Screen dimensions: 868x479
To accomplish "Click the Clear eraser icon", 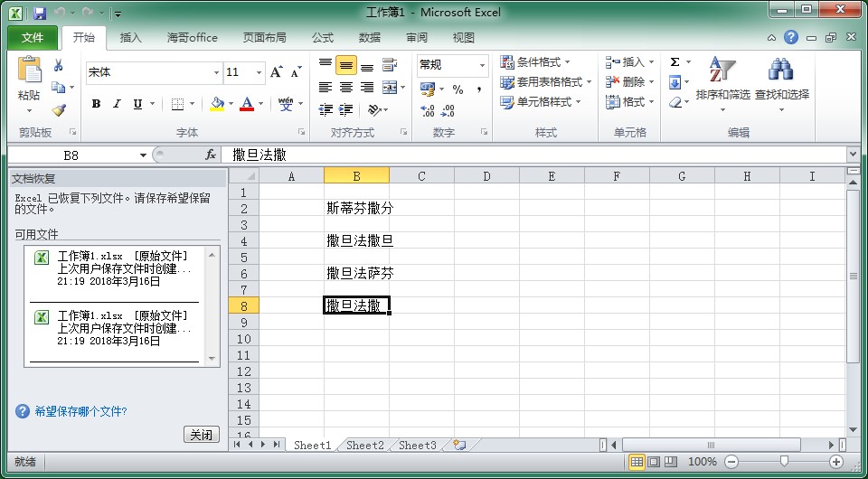I will coord(675,102).
